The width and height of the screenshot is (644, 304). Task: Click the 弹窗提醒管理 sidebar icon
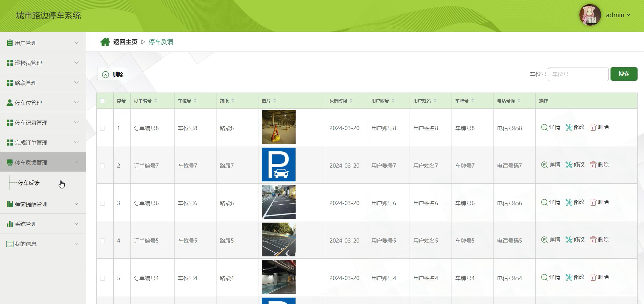point(10,204)
